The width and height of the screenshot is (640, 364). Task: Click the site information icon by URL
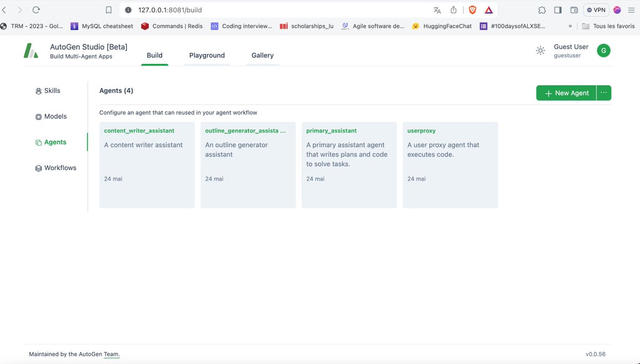tap(129, 10)
